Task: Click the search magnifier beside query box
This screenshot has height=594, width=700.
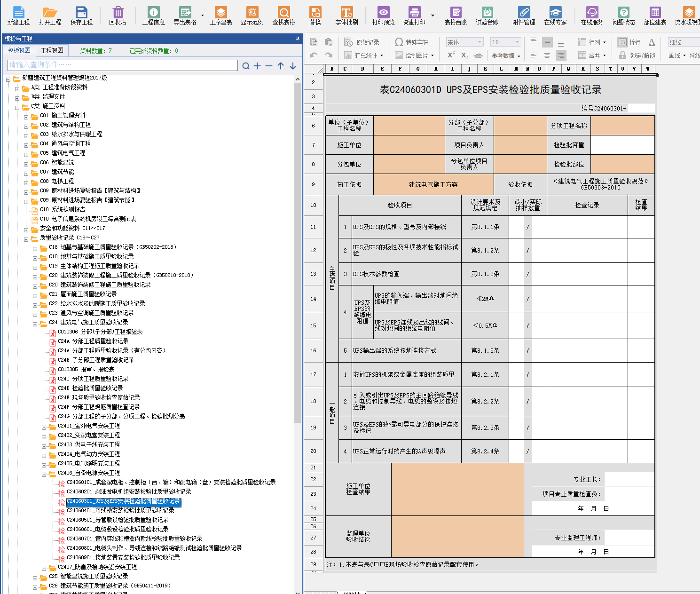Action: (x=245, y=66)
